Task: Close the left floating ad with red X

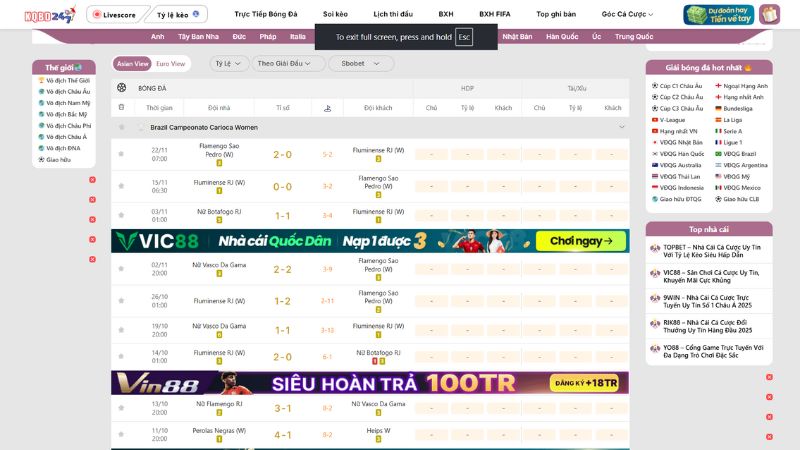Action: [92, 180]
